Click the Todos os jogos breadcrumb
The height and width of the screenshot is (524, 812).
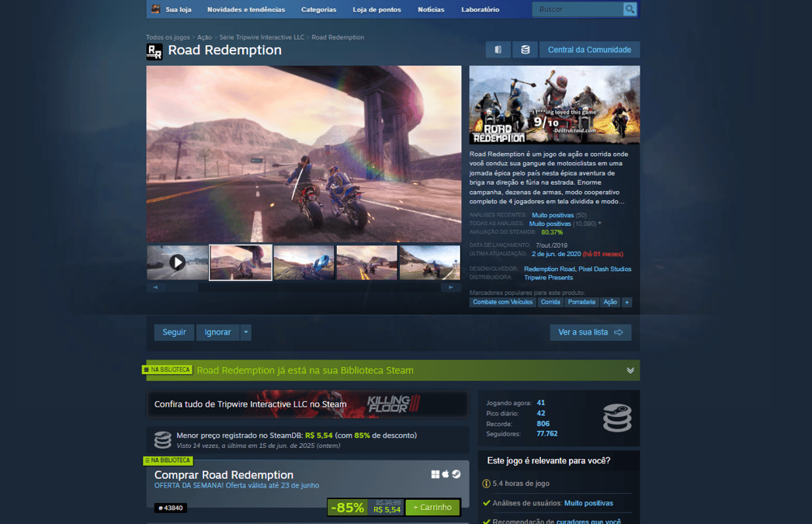point(168,37)
